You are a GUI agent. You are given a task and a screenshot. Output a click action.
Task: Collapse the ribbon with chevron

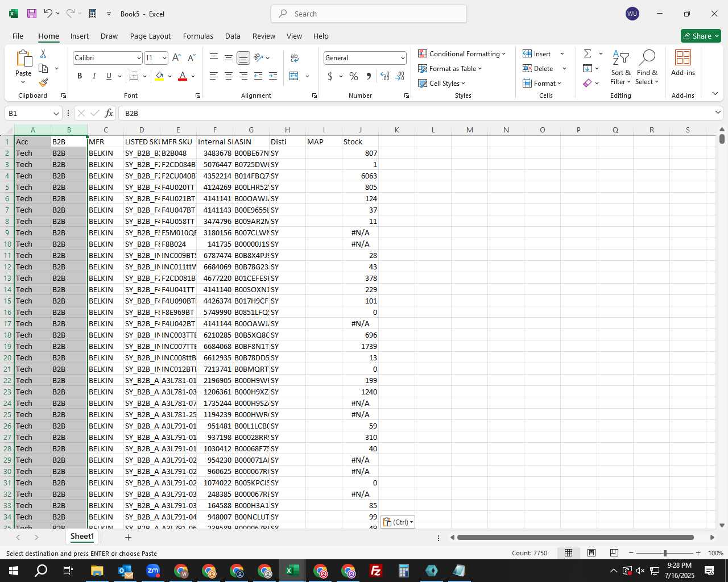click(715, 94)
